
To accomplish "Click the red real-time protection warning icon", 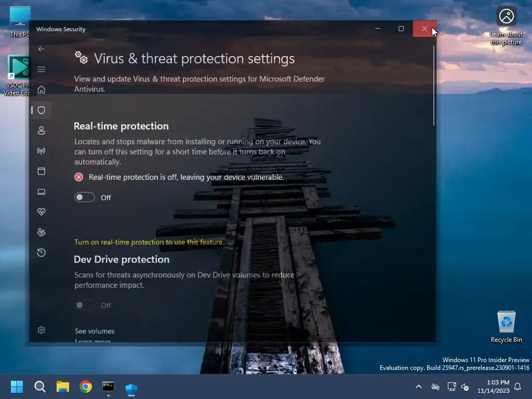I will [79, 177].
